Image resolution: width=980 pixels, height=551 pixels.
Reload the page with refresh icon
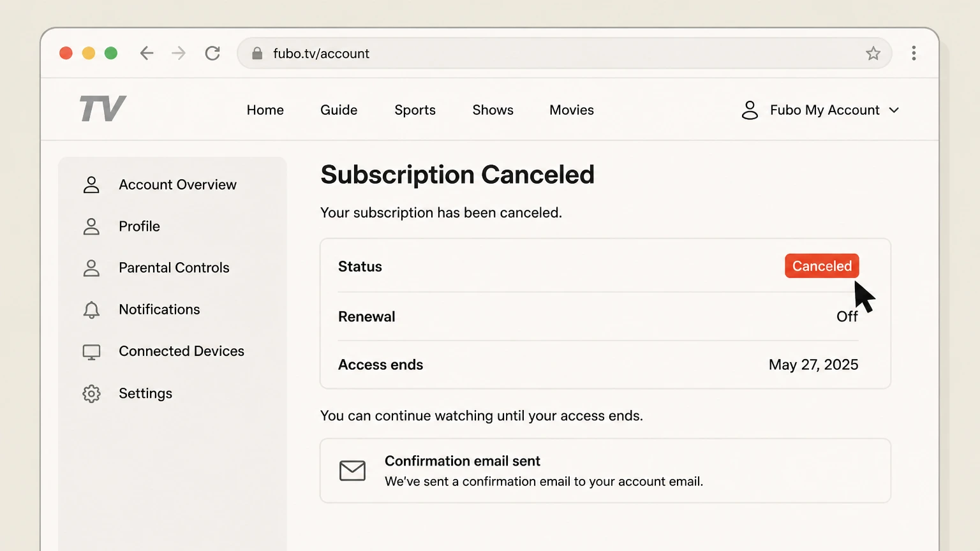[212, 54]
